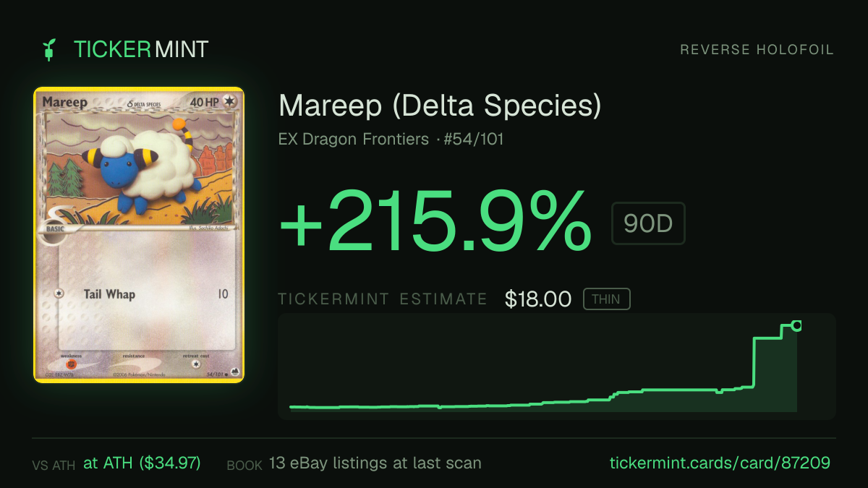Image resolution: width=868 pixels, height=488 pixels.
Task: Open the TICKERMINT brand wordmark
Action: (x=141, y=49)
